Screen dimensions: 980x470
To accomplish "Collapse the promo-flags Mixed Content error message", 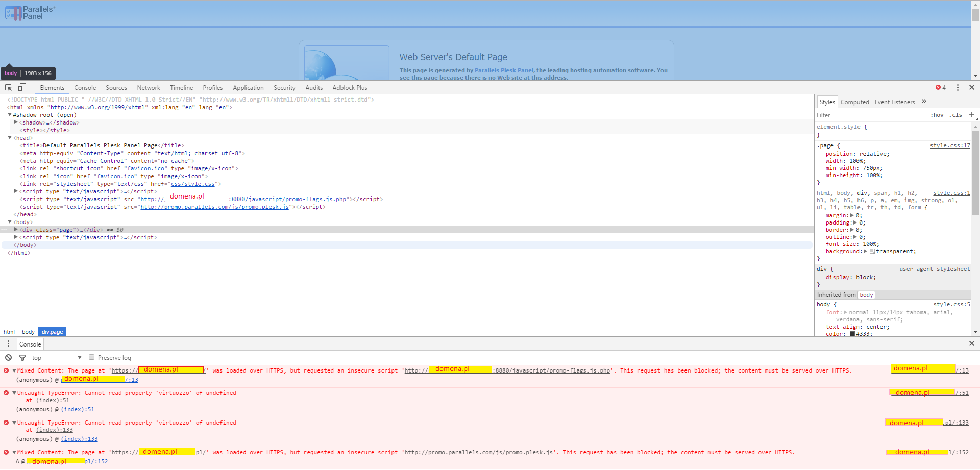I will click(14, 370).
